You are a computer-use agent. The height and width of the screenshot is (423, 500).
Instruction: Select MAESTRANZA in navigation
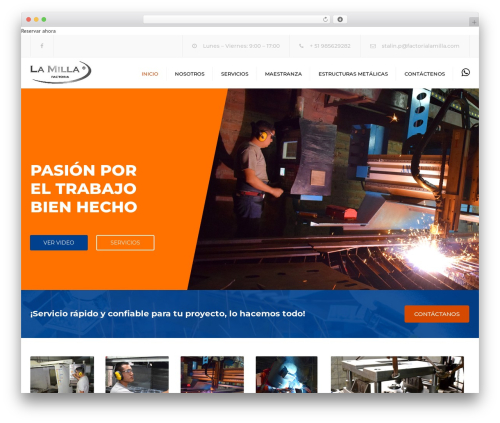tap(283, 74)
